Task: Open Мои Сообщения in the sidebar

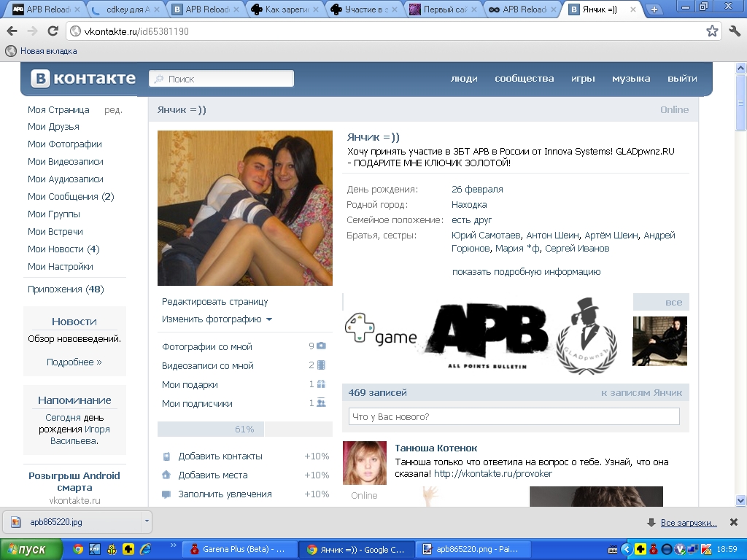Action: (70, 197)
